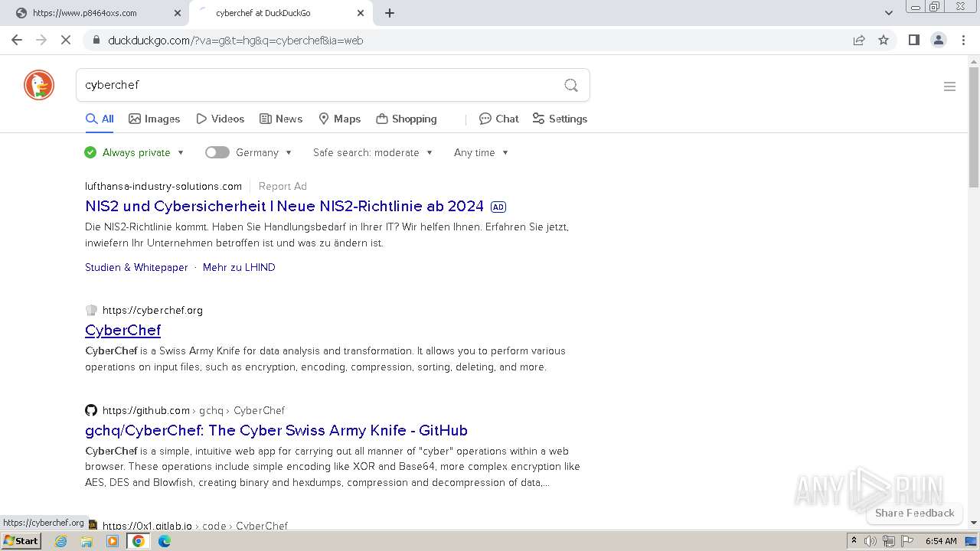Open Microsoft Edge from the taskbar
The image size is (980, 551).
tap(165, 541)
